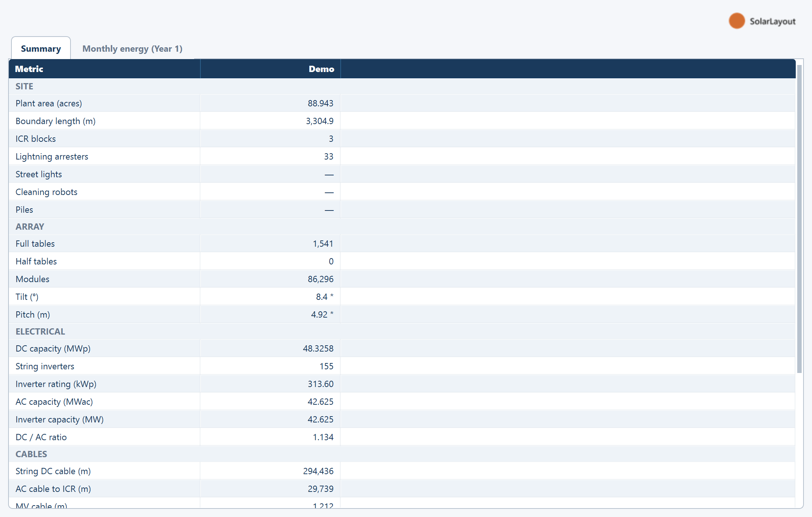Viewport: 812px width, 517px height.
Task: Click the 48.3258 DC capacity value
Action: (318, 349)
